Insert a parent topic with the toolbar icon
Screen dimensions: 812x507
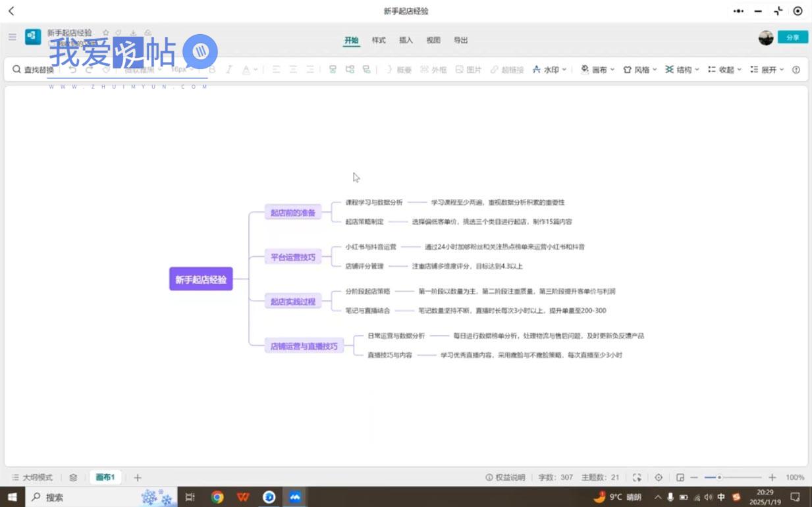click(367, 70)
